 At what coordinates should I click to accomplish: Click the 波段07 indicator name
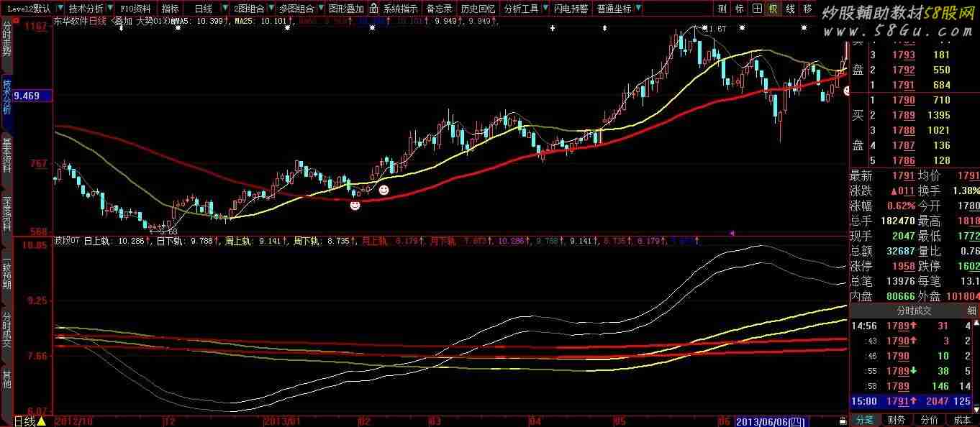pyautogui.click(x=67, y=242)
